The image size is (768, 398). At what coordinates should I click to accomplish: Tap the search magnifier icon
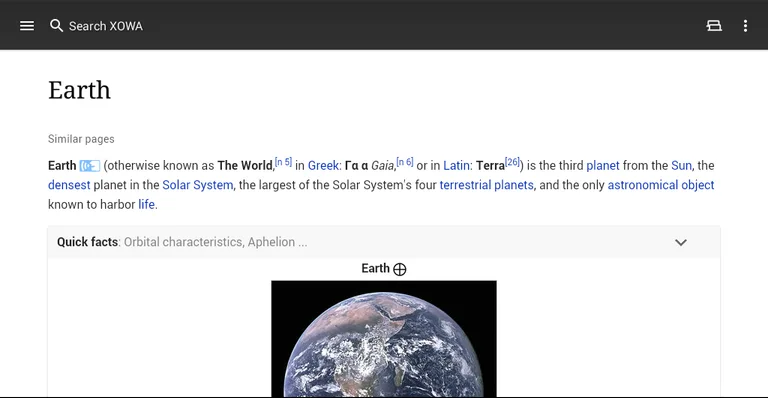56,25
